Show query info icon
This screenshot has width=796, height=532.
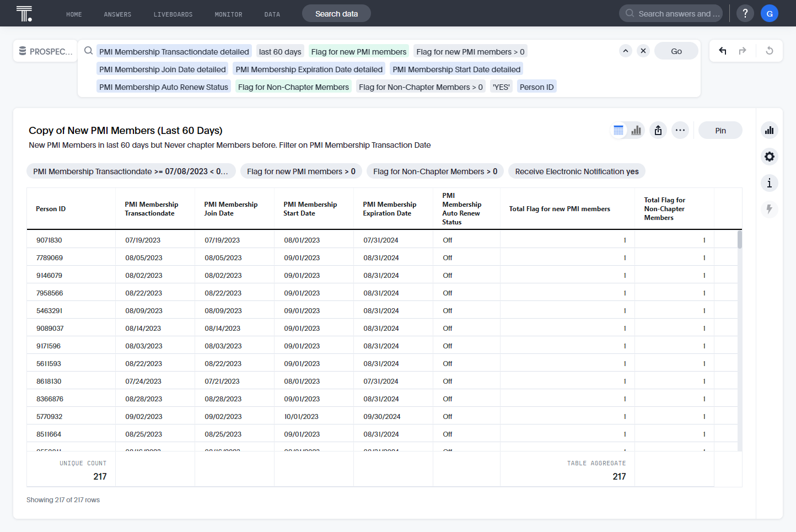(770, 183)
